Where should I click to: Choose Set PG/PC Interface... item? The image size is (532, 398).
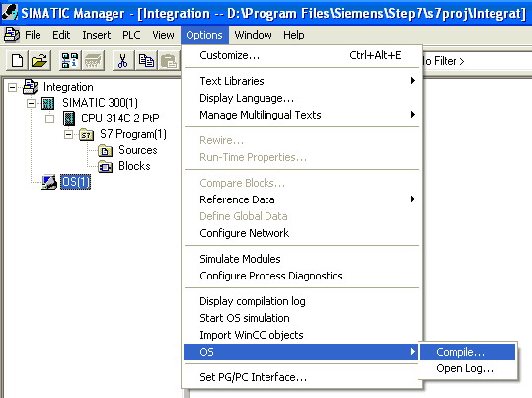(302, 377)
